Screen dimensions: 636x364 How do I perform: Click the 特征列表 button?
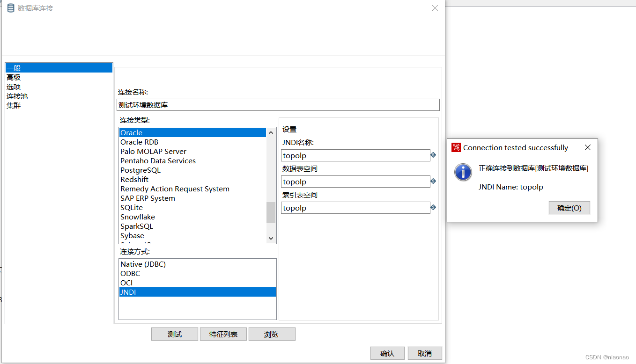pos(223,334)
